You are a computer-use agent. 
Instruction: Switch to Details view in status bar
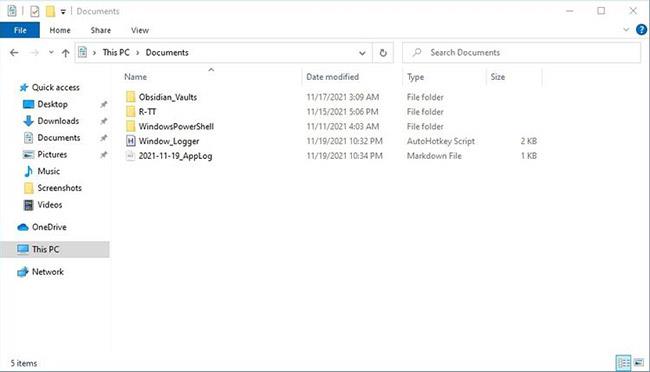point(623,363)
